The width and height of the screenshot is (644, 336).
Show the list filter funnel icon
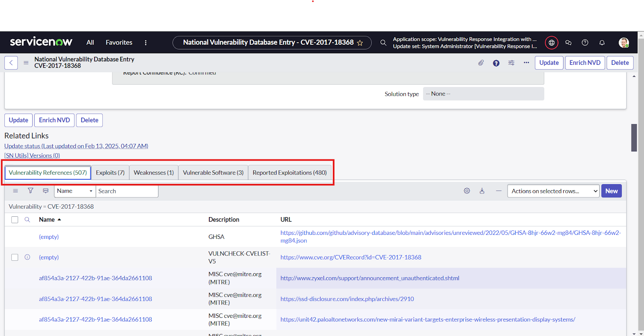pyautogui.click(x=31, y=191)
